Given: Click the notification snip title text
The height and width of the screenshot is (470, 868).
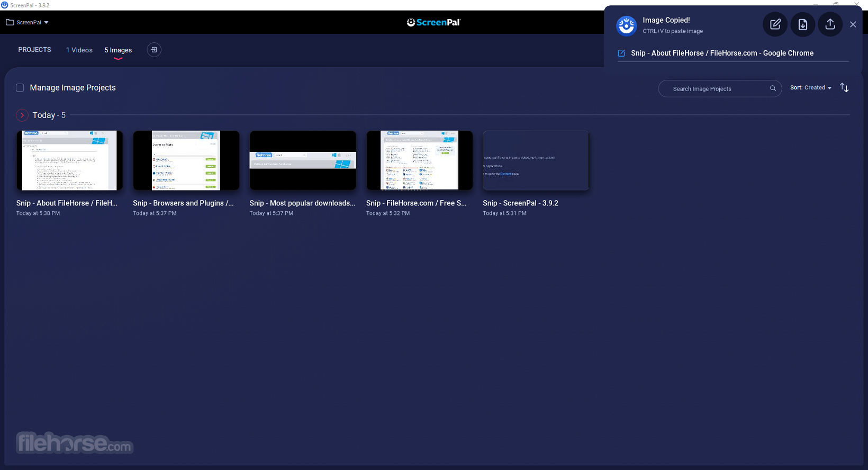Looking at the screenshot, I should 722,53.
